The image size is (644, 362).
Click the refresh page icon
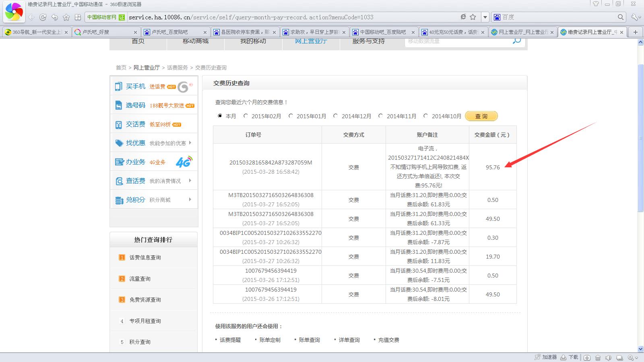(43, 17)
